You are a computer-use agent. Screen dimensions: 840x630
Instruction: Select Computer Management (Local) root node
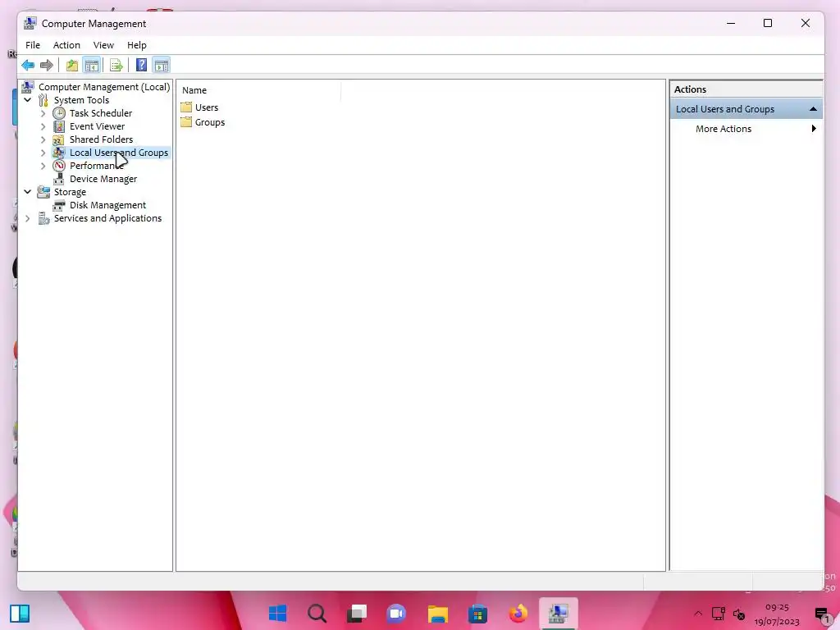click(104, 87)
